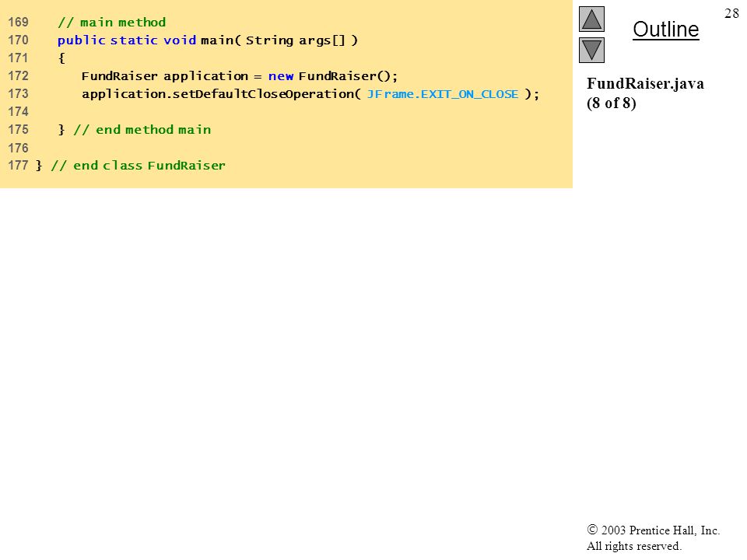Click the '// end method main' comment
The width and height of the screenshot is (747, 560).
point(142,130)
